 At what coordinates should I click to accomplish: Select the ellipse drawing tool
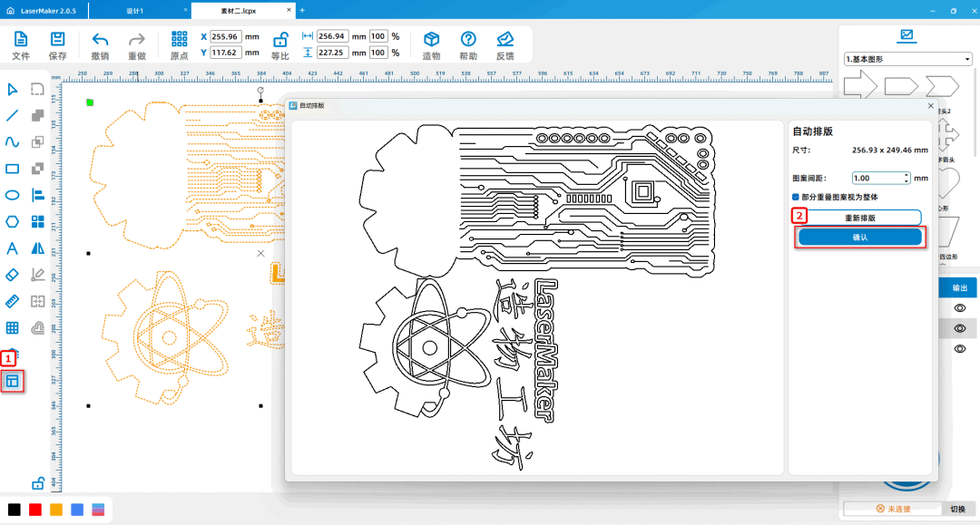(x=13, y=195)
